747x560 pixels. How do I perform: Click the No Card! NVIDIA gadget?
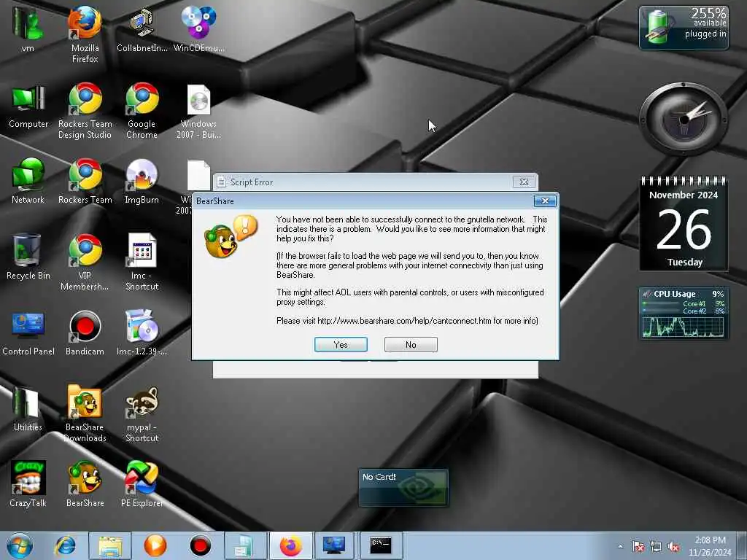[403, 488]
